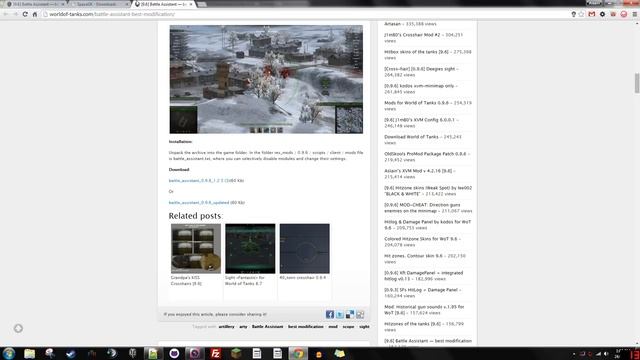
Task: Open Mod Historical gun sounds sidebar link
Action: (x=424, y=309)
